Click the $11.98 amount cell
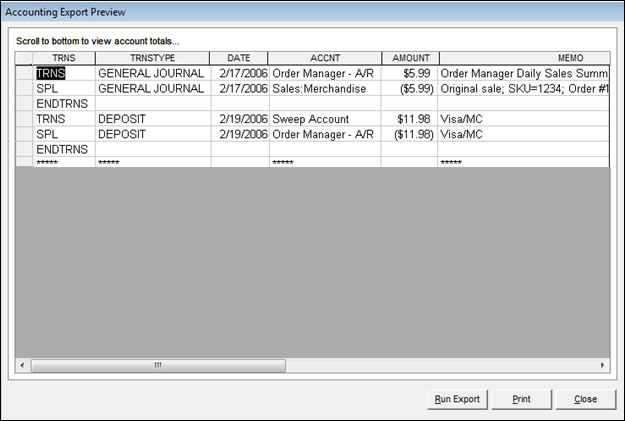The image size is (625, 421). pos(410,119)
